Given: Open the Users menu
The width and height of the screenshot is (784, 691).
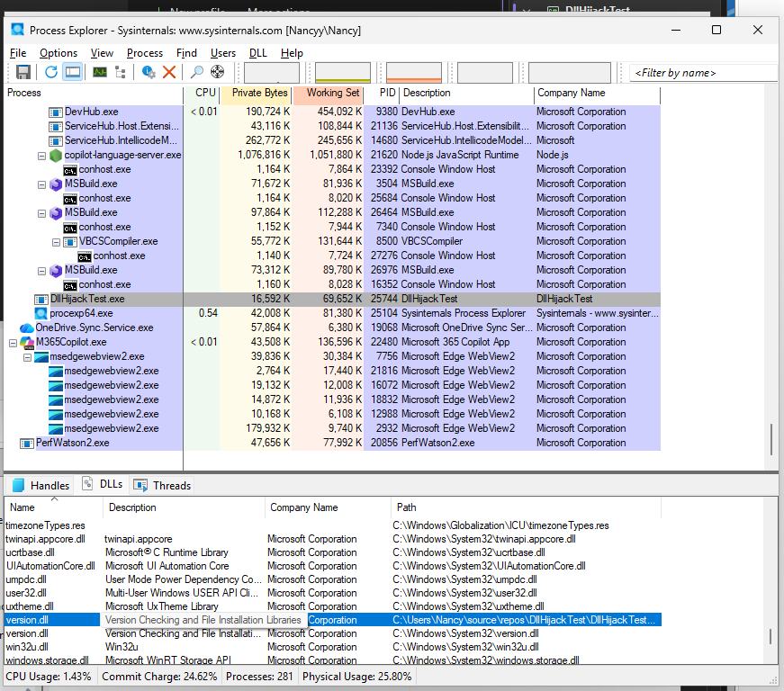Looking at the screenshot, I should [223, 53].
